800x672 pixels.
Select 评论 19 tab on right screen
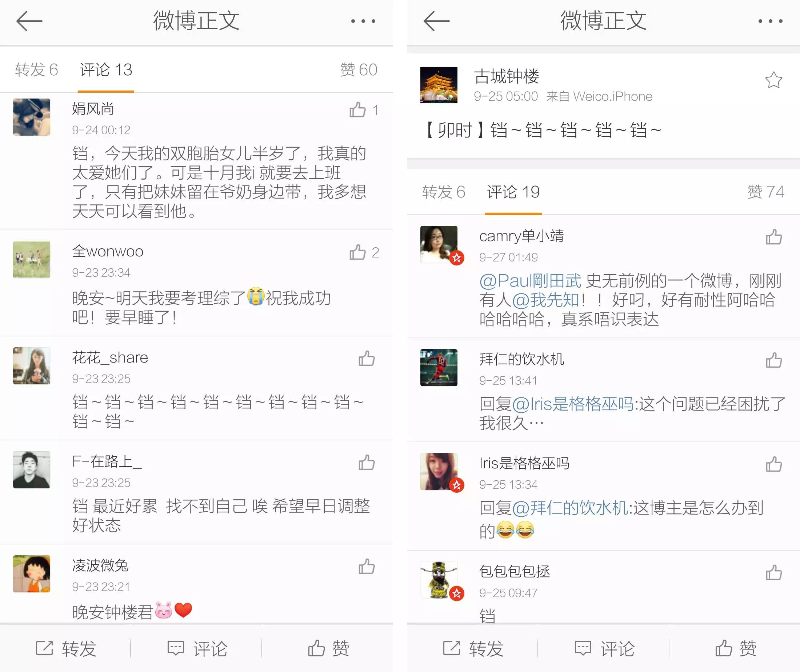click(x=513, y=192)
